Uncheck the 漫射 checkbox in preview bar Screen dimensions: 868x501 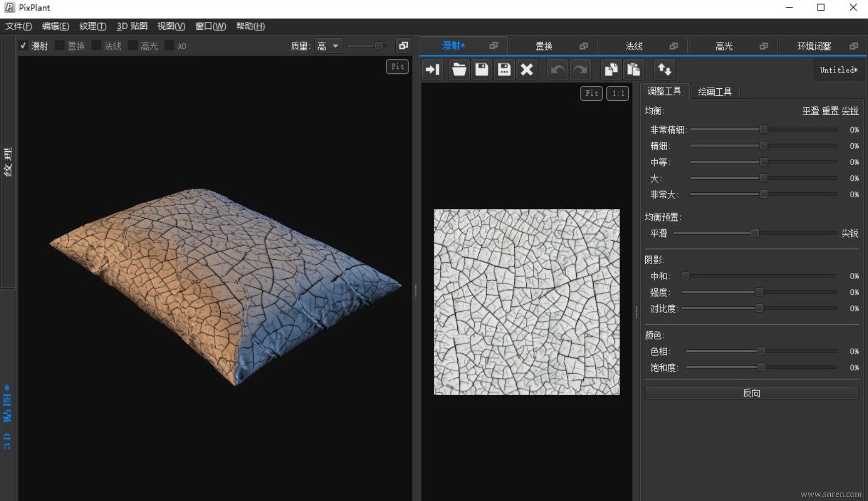24,46
